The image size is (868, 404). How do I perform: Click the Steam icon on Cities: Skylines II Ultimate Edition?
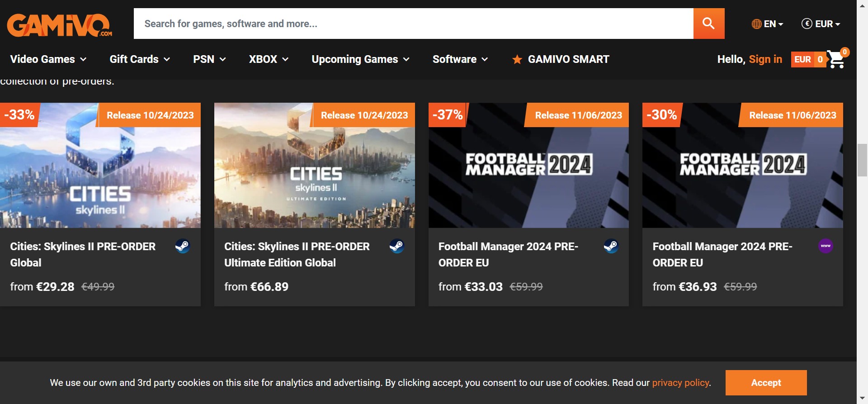click(x=396, y=246)
